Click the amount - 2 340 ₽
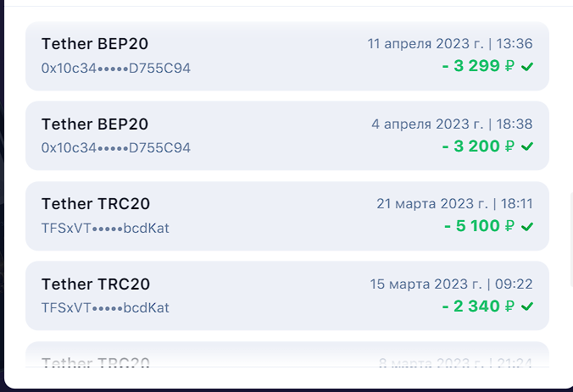 478,306
